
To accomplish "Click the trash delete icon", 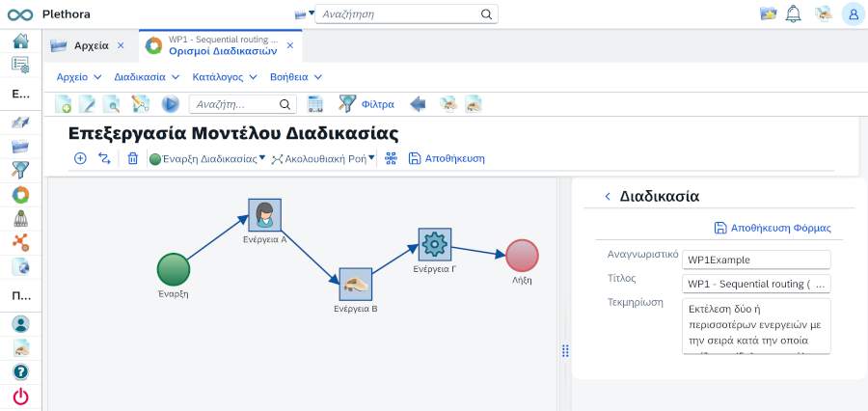I will pos(133,158).
